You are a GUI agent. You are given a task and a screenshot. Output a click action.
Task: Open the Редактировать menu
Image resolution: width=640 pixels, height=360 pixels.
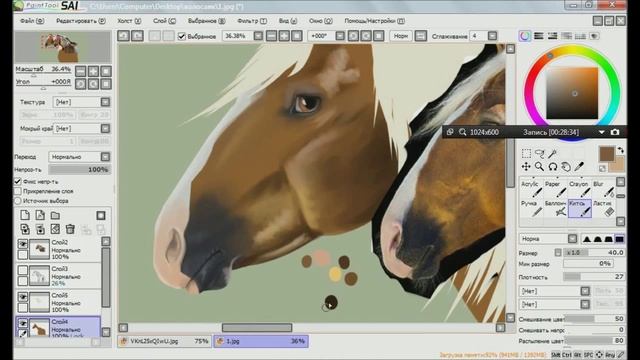81,21
